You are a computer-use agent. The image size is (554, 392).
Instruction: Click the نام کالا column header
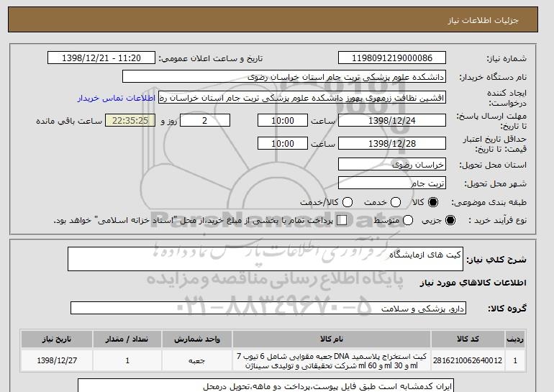coord(332,339)
